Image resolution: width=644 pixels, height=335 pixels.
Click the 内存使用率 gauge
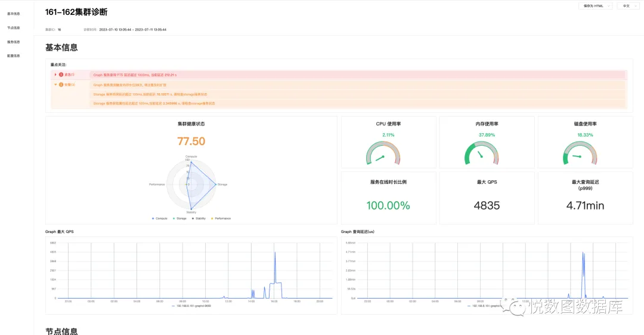[481, 153]
